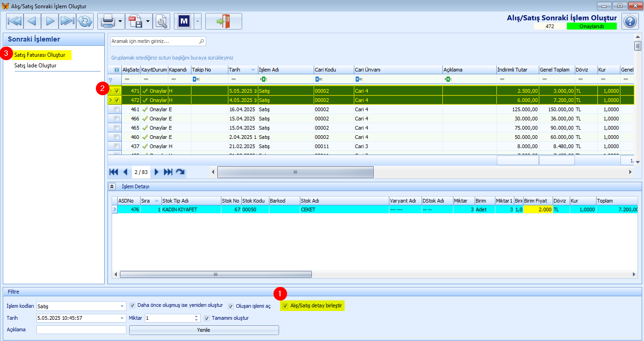Viewport: 644px width, 341px height.
Task: Open the PDF export dropdown arrow
Action: click(x=148, y=21)
